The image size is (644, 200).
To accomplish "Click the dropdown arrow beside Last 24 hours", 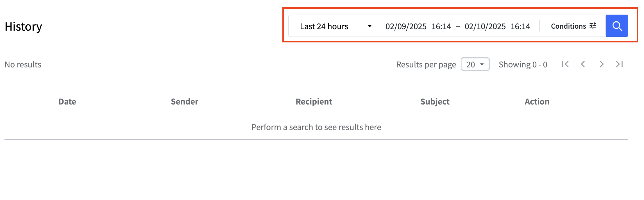I will (x=369, y=26).
